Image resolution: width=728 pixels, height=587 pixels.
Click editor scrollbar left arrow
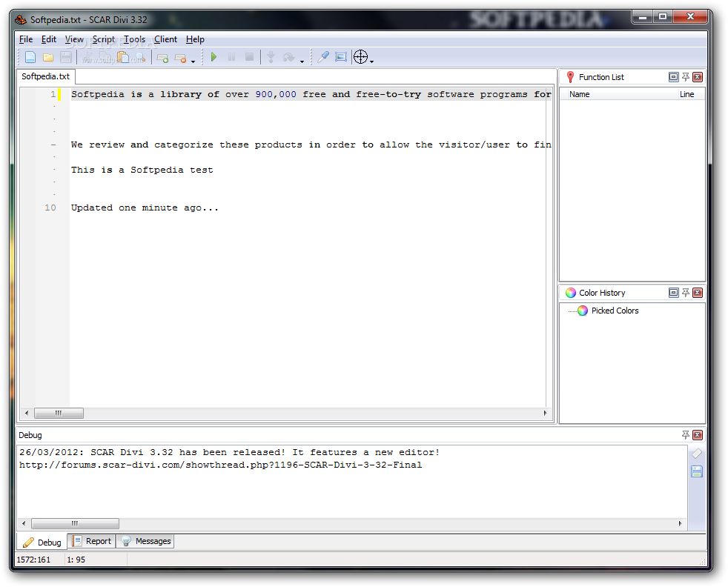pos(27,413)
